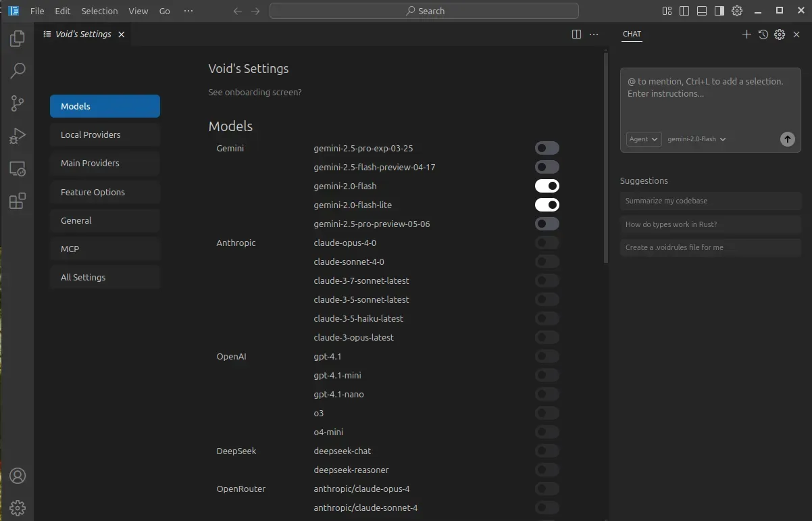Select the Search icon in the activity bar
The height and width of the screenshot is (521, 812).
tap(17, 71)
